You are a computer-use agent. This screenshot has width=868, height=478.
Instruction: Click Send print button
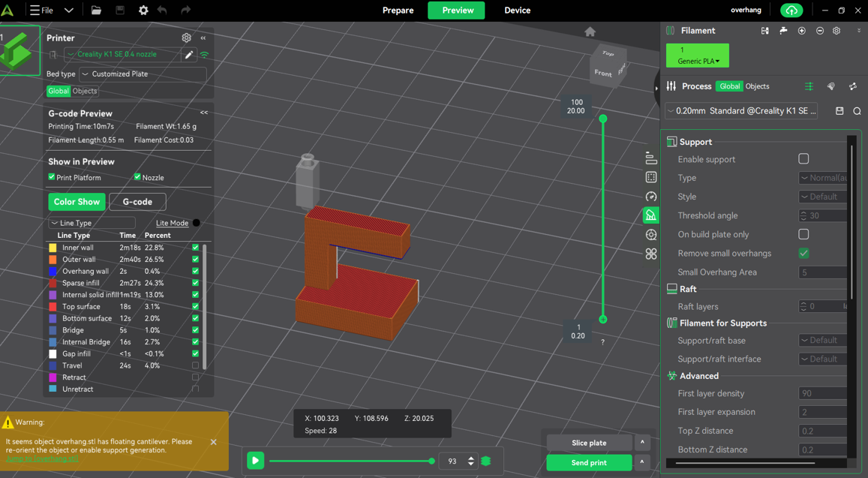tap(589, 462)
